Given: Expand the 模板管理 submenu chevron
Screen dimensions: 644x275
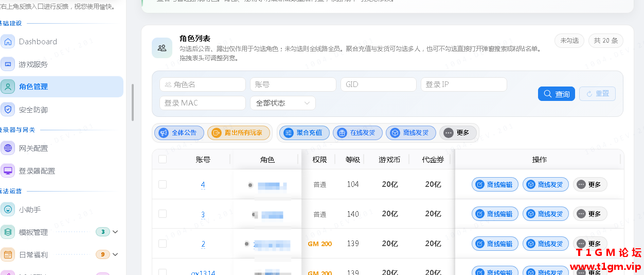Looking at the screenshot, I should click(115, 232).
